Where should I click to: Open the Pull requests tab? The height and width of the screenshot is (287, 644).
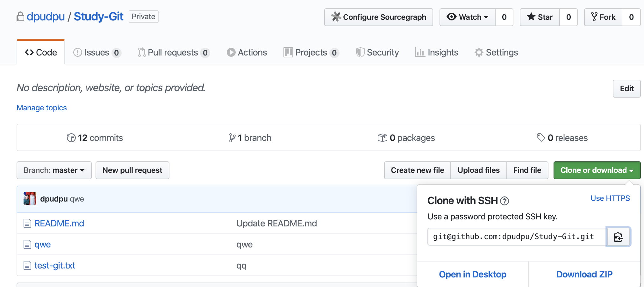coord(174,53)
